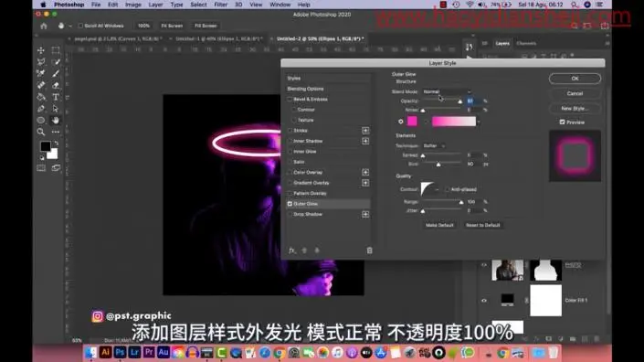Open the fx menu in Layer Style dialog
644x362 pixels.
(x=291, y=250)
